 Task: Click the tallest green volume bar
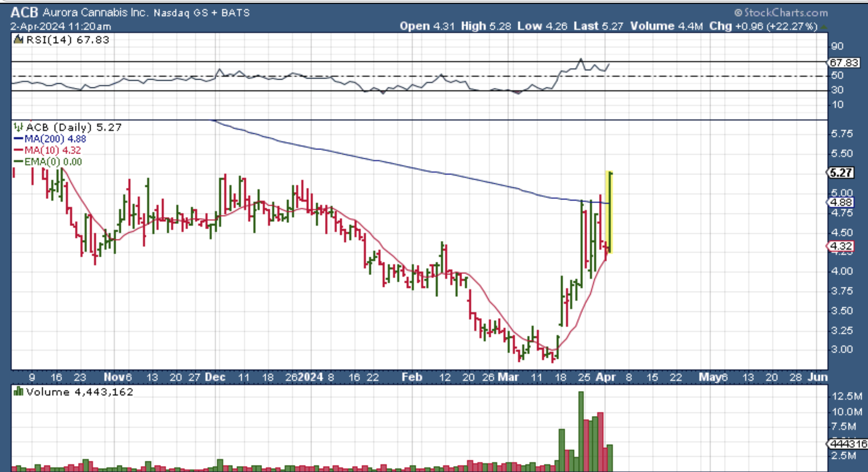click(x=581, y=431)
